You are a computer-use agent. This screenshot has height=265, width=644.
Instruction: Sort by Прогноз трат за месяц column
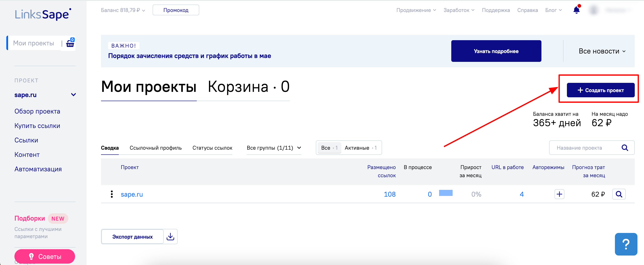(x=588, y=171)
